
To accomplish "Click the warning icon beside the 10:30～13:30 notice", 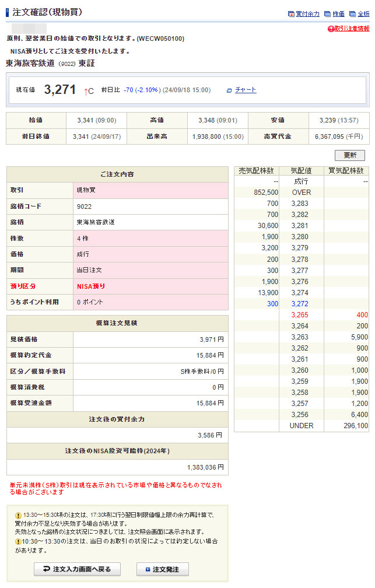I will point(19,541).
